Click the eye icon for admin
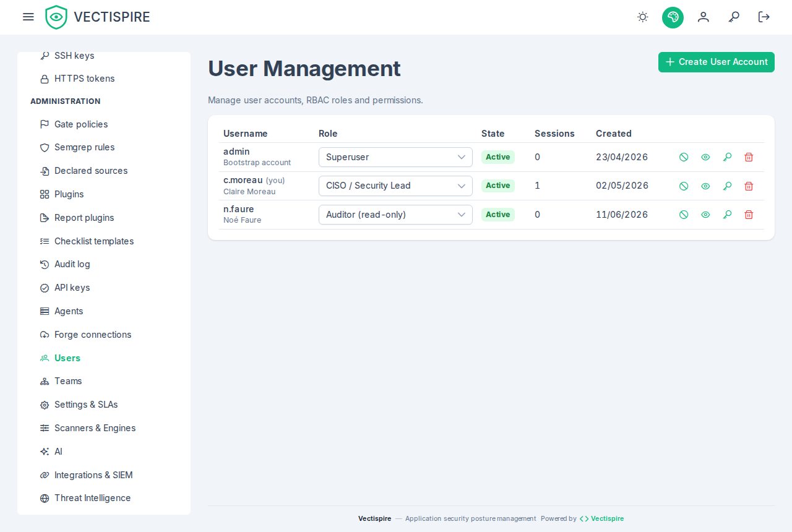This screenshot has height=532, width=792. [x=705, y=157]
